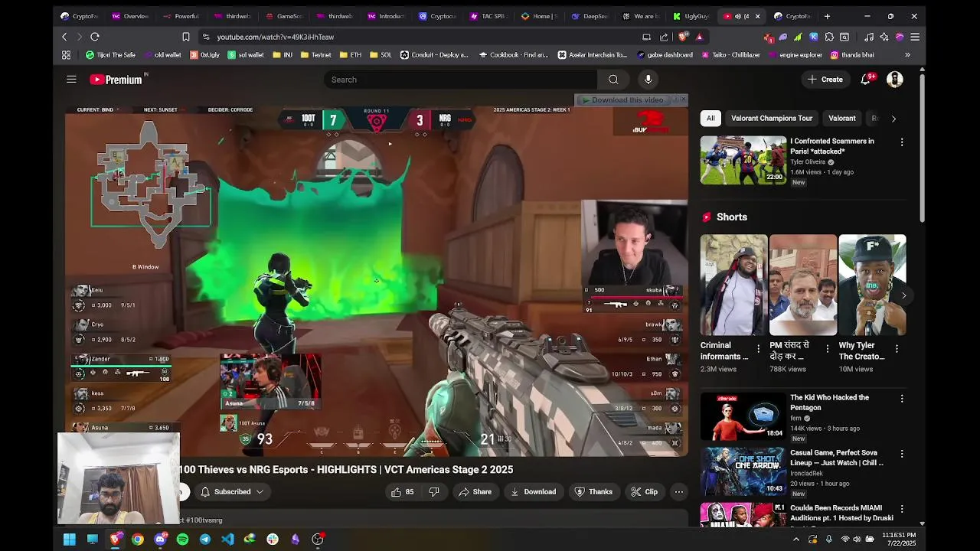Open Visual Studio Code from taskbar
Viewport: 980px width, 551px height.
[227, 540]
